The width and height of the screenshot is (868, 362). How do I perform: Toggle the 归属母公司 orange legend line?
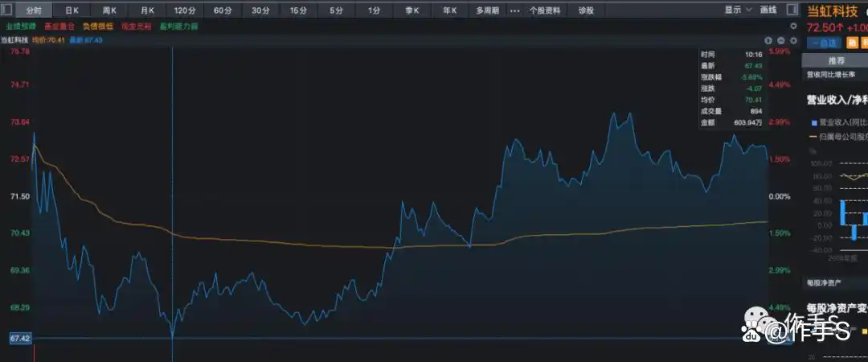tap(836, 137)
